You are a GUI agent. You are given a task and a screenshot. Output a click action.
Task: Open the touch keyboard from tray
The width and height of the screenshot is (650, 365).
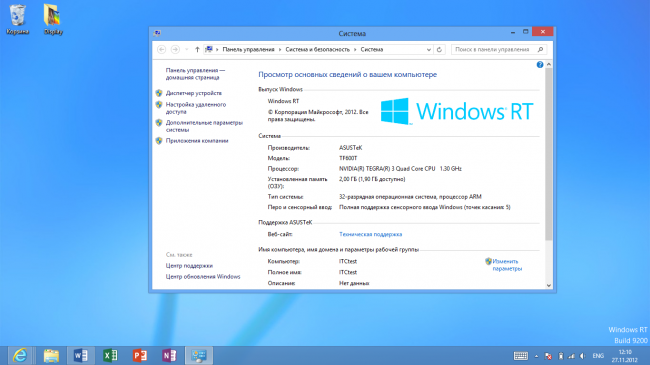[521, 356]
